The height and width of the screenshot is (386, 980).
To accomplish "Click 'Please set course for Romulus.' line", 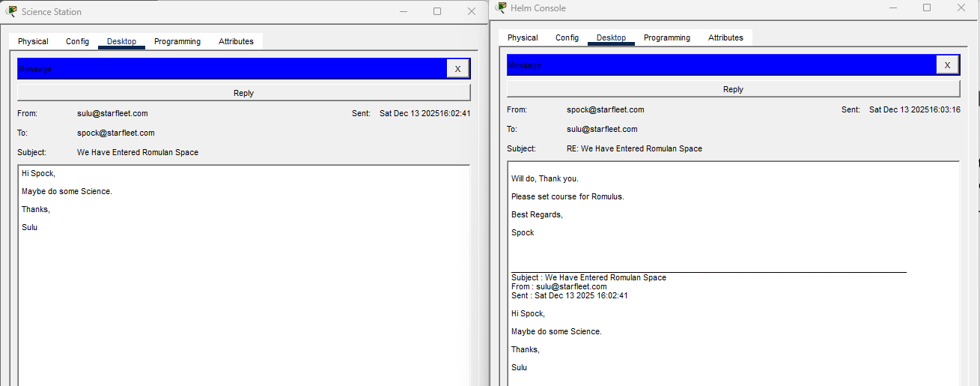I will [x=567, y=196].
